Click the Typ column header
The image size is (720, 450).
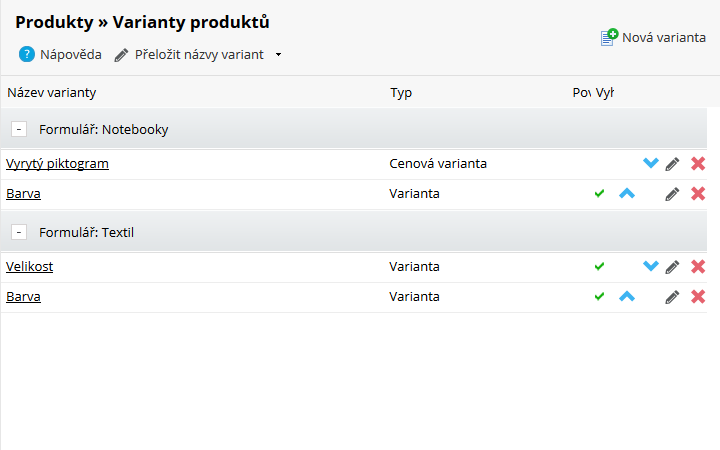coord(401,93)
